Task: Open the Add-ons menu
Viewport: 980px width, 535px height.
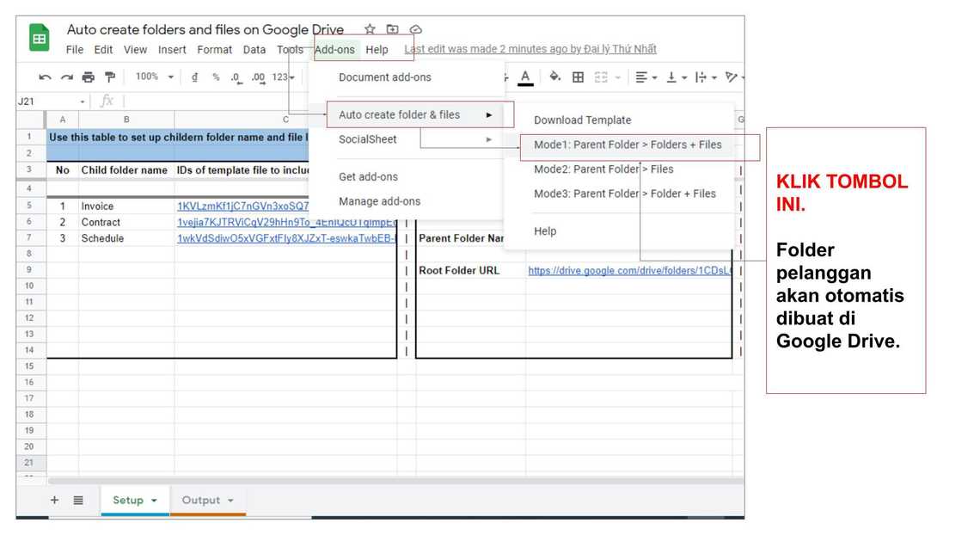Action: 334,50
